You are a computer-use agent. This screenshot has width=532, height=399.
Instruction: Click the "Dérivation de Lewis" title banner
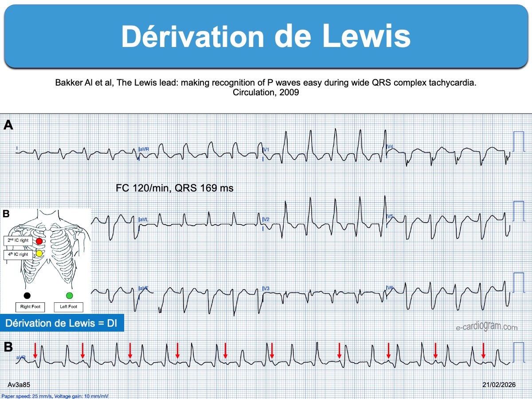(x=266, y=36)
